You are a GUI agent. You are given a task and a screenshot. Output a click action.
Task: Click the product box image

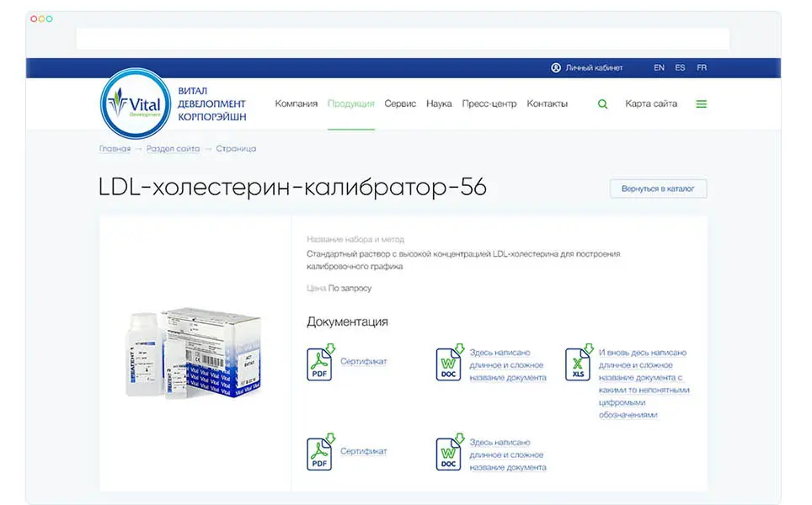(195, 352)
